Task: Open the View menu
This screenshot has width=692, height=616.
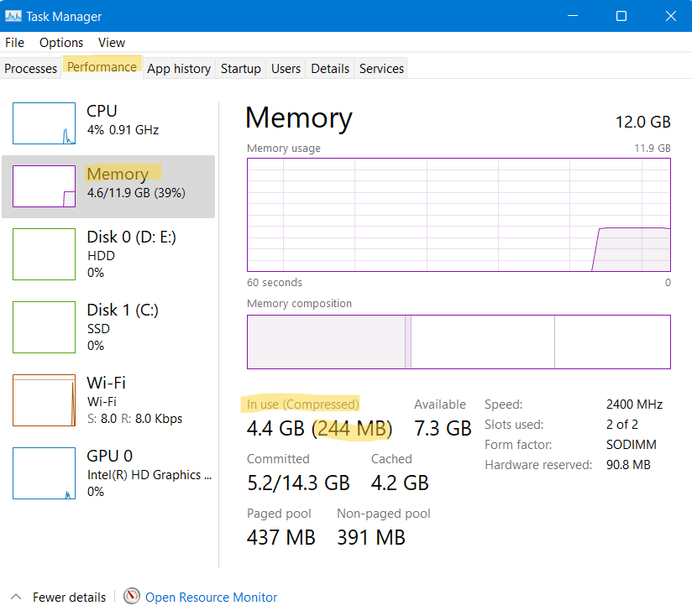Action: 111,42
